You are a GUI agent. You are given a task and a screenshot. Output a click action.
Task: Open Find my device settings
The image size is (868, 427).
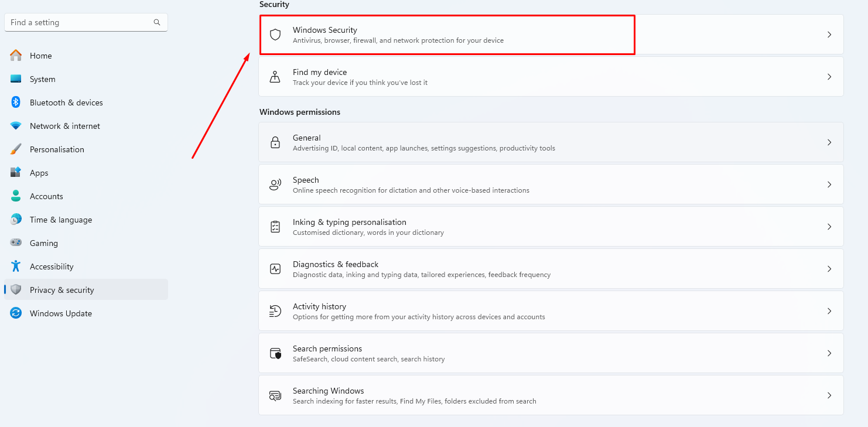pos(551,77)
